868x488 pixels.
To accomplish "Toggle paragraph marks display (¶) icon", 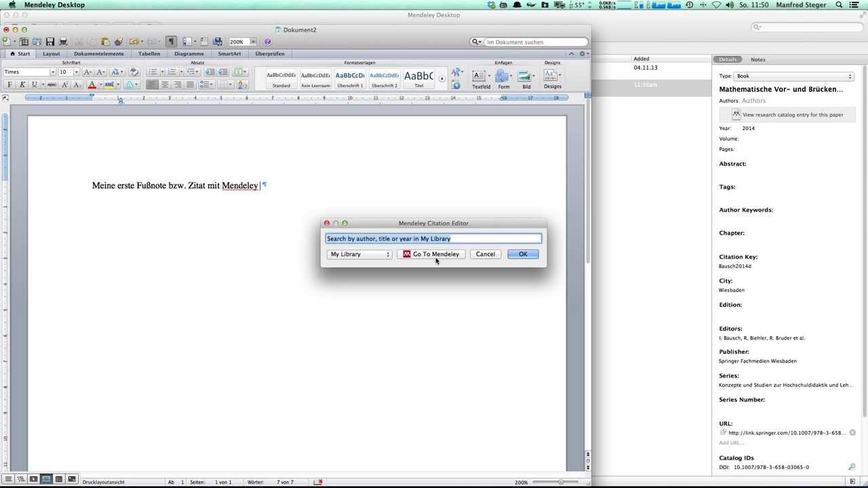I will (x=171, y=42).
